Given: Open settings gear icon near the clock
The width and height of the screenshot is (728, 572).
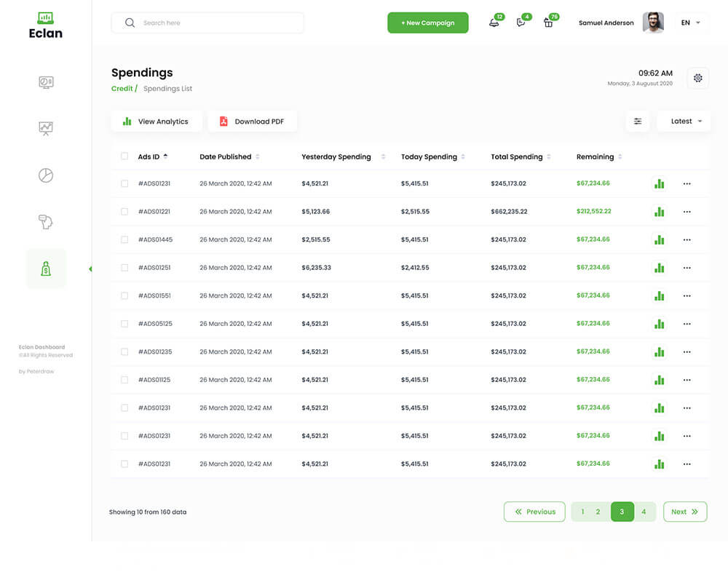Looking at the screenshot, I should [x=698, y=78].
